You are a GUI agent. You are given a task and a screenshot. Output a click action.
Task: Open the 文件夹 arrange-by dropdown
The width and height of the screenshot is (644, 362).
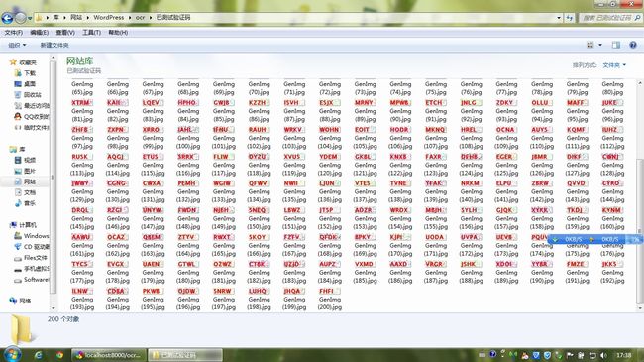click(614, 65)
